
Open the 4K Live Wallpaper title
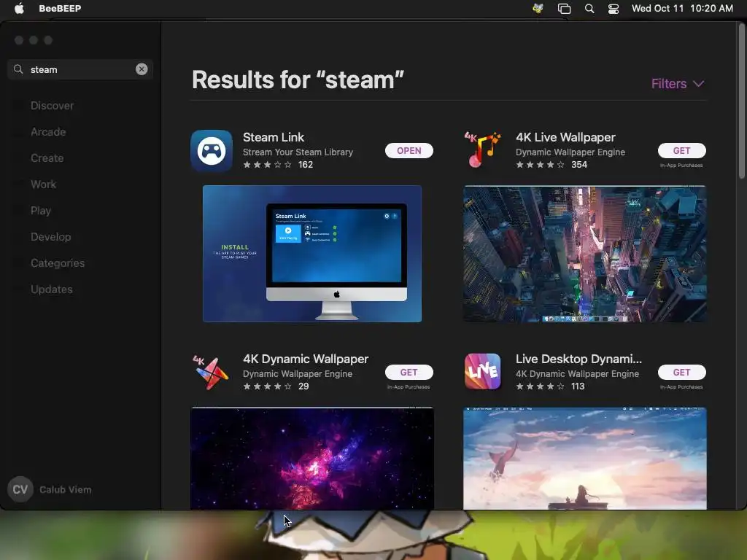pos(565,137)
